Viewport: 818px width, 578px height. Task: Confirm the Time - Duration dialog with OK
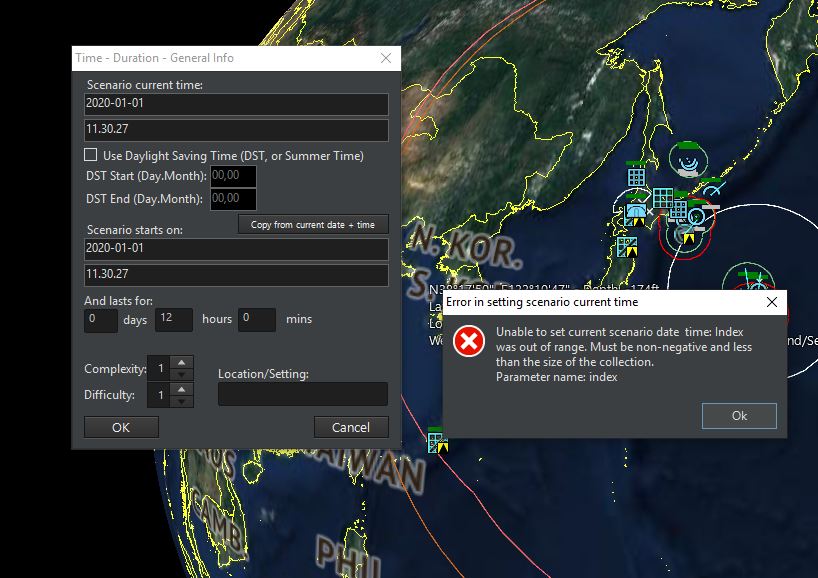click(x=121, y=427)
